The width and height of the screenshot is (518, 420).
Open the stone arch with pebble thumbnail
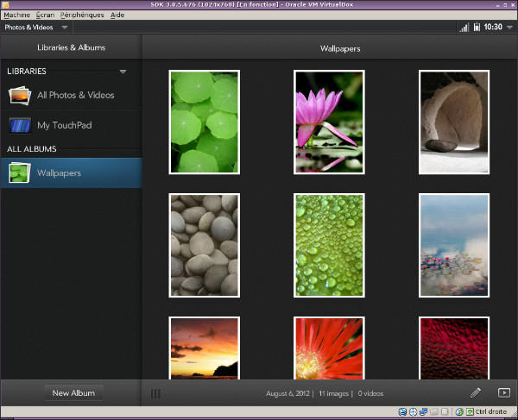(x=454, y=122)
